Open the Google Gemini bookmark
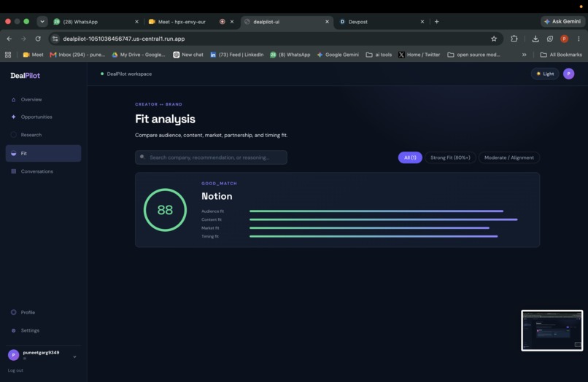588x382 pixels. point(338,55)
